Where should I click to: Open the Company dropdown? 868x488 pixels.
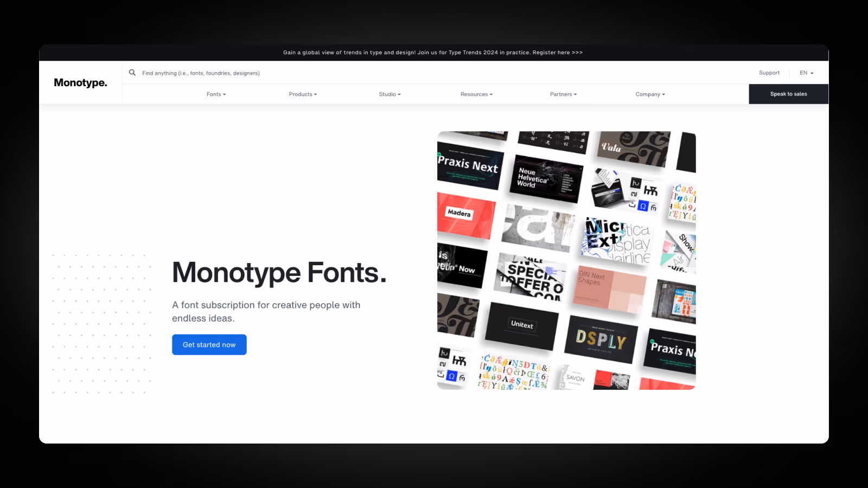click(x=650, y=94)
